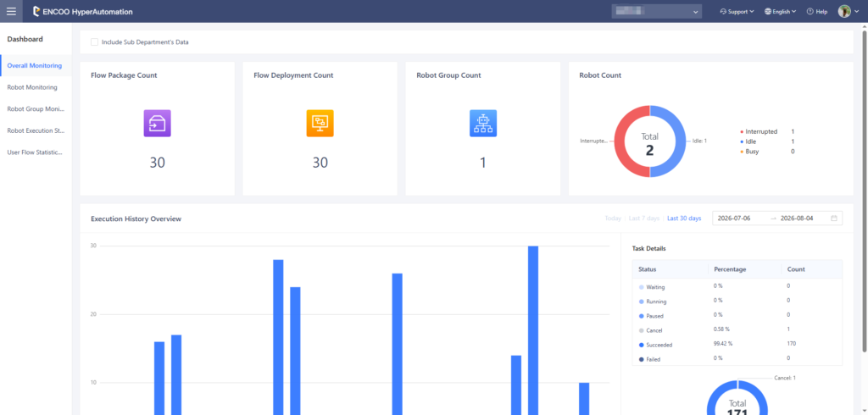The height and width of the screenshot is (415, 868).
Task: Click the Dashboard heading
Action: tap(25, 39)
